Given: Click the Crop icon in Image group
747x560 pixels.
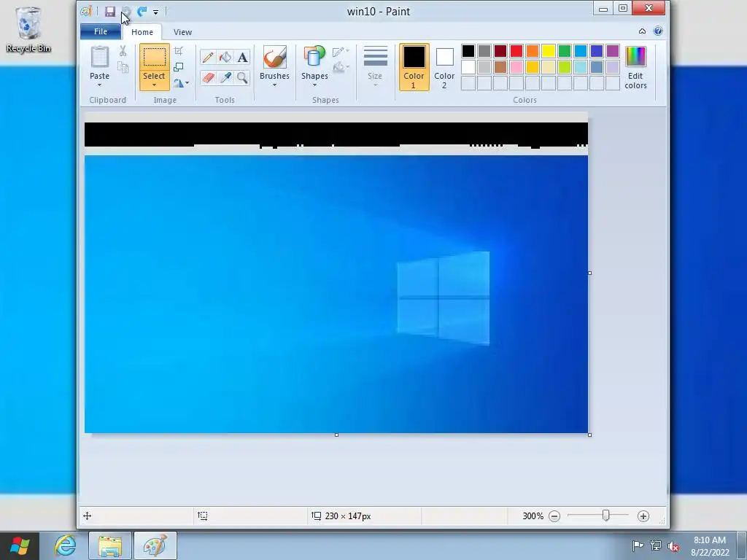Looking at the screenshot, I should tap(179, 51).
